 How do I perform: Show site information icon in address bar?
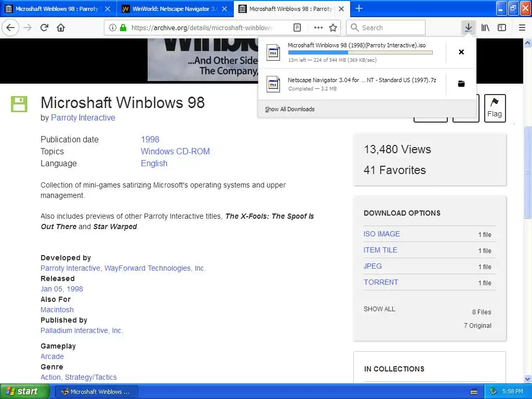click(112, 28)
